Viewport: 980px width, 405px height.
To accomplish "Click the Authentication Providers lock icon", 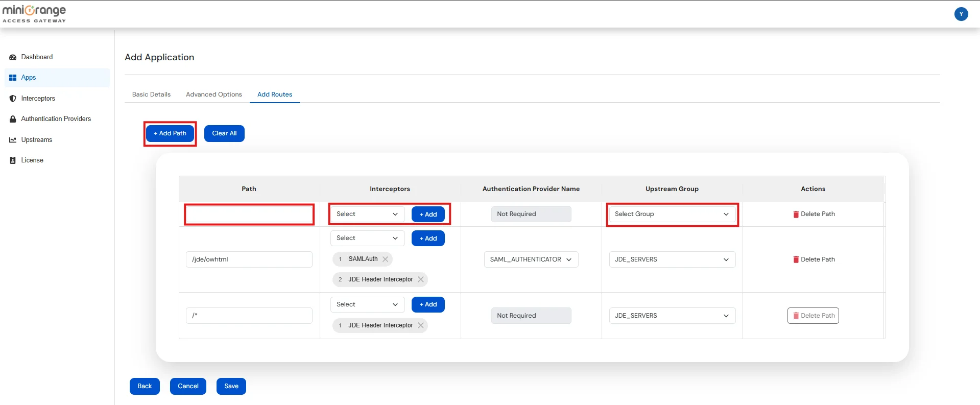I will (13, 119).
